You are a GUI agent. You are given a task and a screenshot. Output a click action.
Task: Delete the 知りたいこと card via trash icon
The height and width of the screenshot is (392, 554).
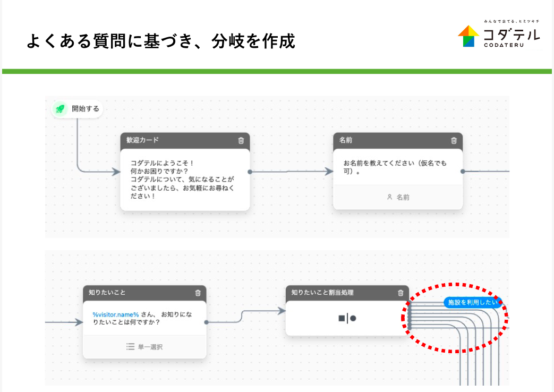[198, 293]
